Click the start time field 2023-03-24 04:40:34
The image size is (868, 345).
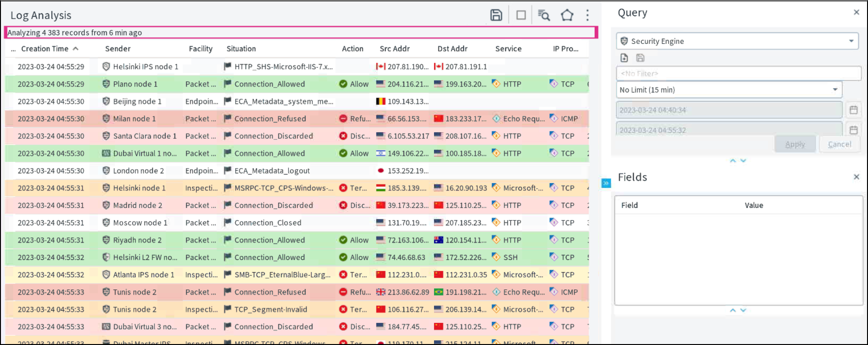coord(729,110)
